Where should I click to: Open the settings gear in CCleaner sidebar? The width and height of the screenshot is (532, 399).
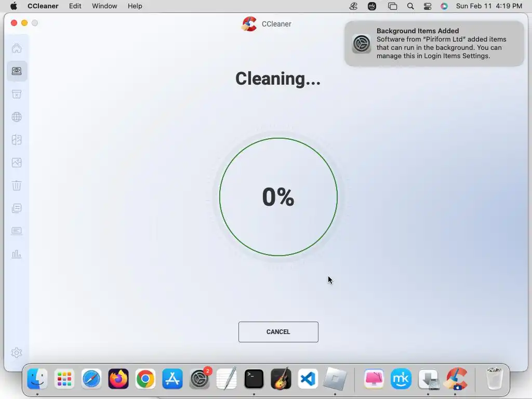click(x=17, y=353)
